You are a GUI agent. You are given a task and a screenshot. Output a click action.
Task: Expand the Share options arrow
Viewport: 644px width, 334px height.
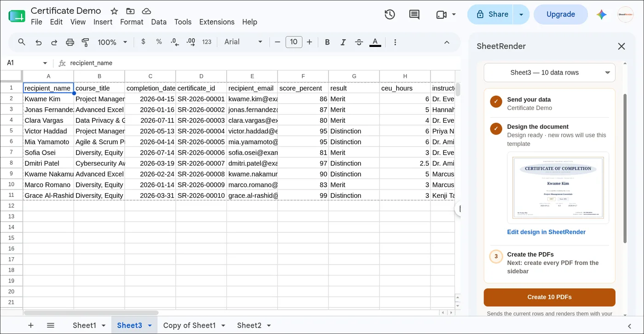[521, 14]
